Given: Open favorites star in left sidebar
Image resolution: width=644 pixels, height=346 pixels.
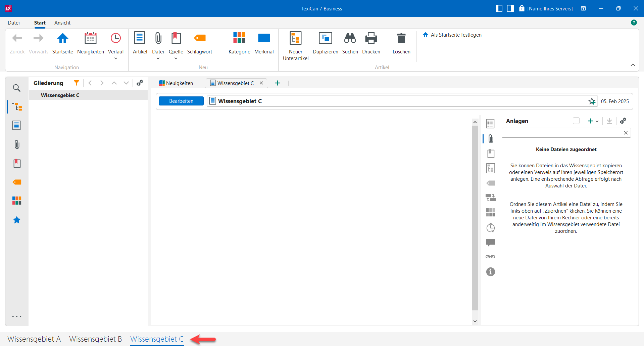Looking at the screenshot, I should [17, 220].
